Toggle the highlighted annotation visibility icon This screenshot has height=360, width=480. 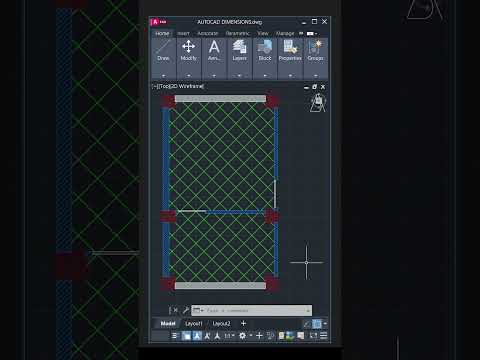(197, 336)
